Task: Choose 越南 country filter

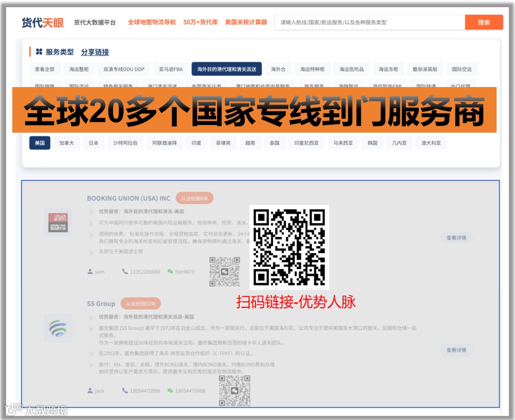Action: tap(250, 143)
